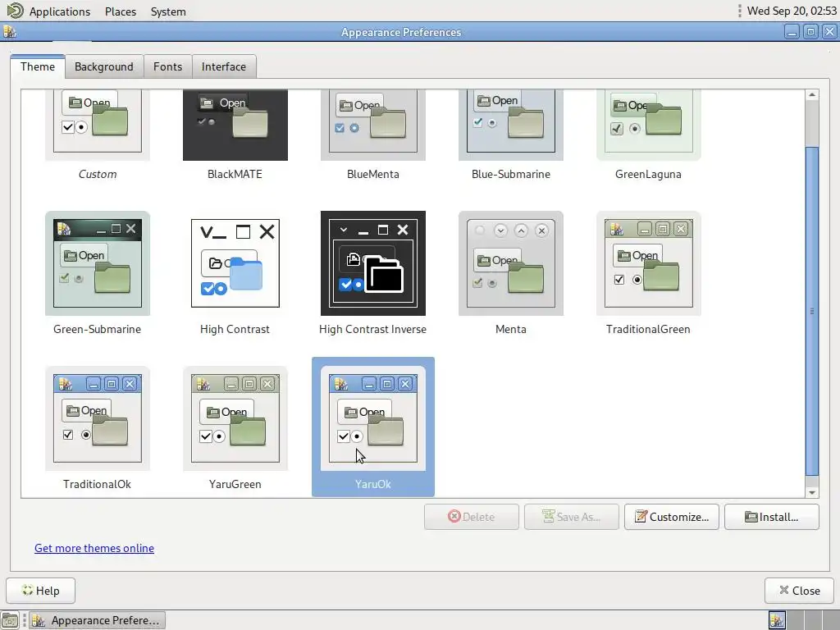Viewport: 840px width, 630px height.
Task: Click the theme list scrollbar down arrow
Action: [812, 492]
